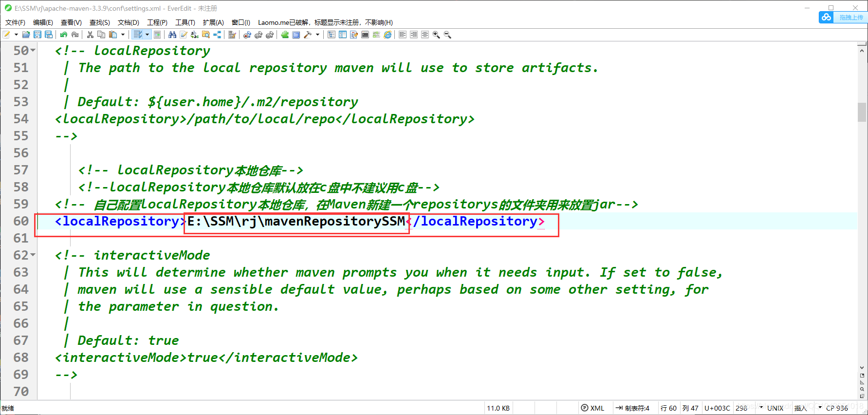The image size is (868, 415).
Task: Click the scrollbar up arrow
Action: [x=862, y=50]
